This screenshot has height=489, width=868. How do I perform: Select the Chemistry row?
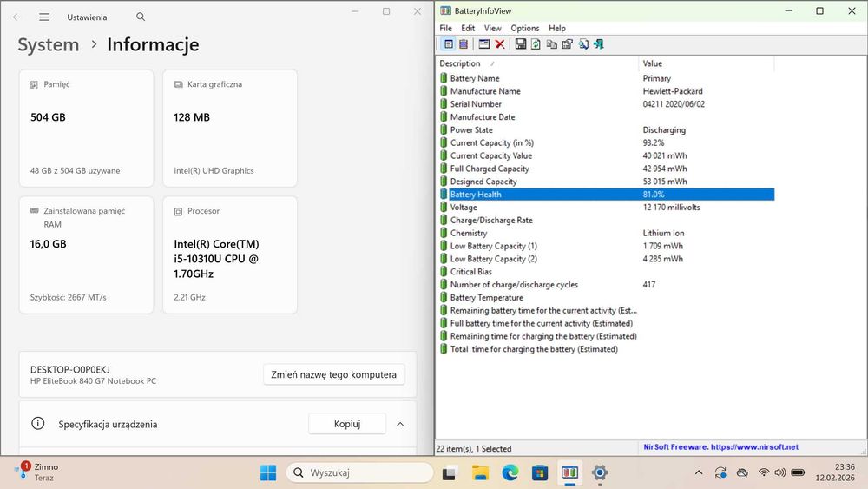[x=607, y=233]
